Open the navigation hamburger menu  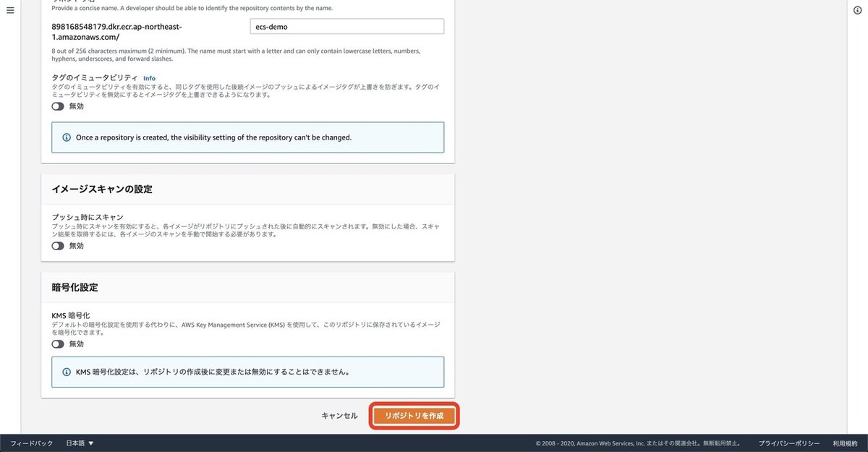pos(9,9)
